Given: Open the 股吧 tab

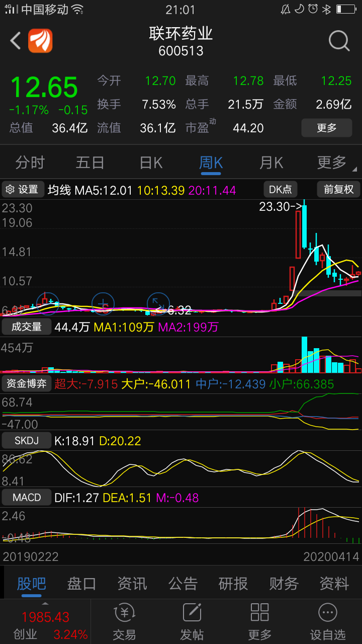Looking at the screenshot, I should pos(31,584).
